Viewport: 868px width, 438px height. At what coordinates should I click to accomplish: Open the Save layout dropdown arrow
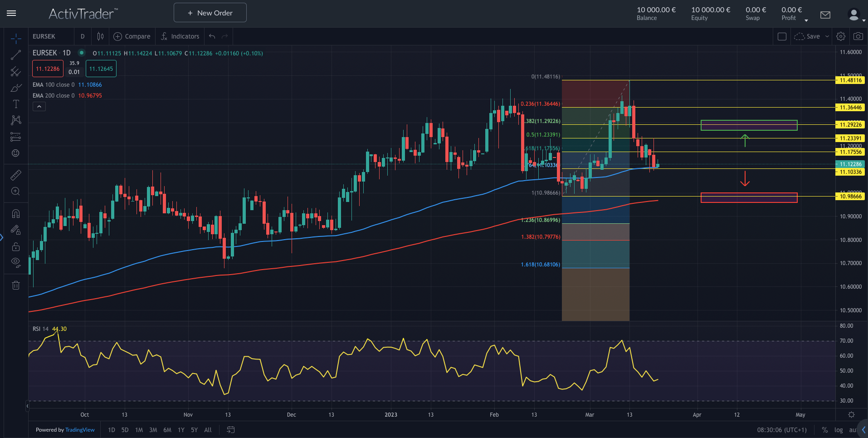pyautogui.click(x=827, y=36)
